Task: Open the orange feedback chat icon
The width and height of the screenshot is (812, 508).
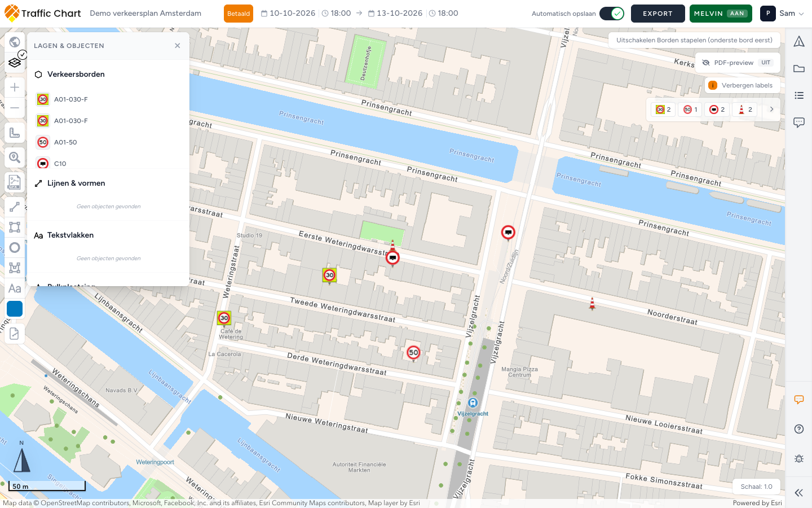Action: tap(799, 400)
